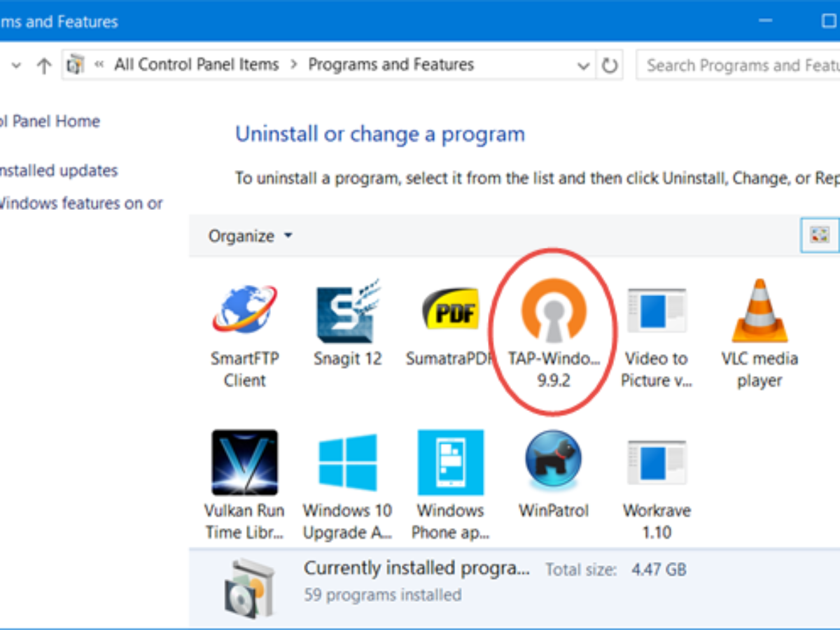Select the Snagit 12 program icon
The width and height of the screenshot is (840, 630).
348,310
